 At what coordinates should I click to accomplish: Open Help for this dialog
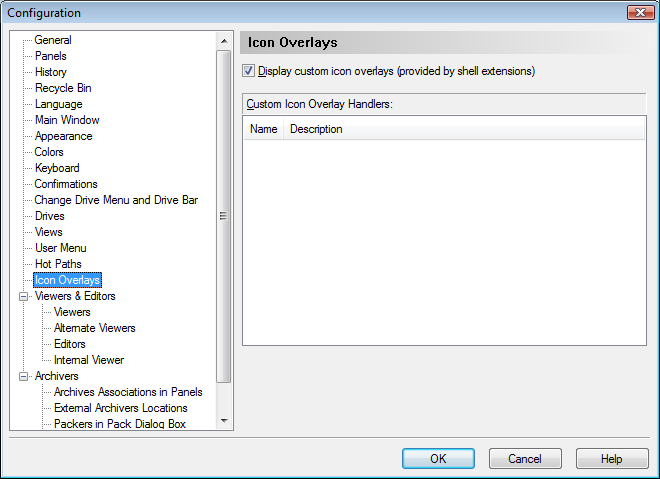point(612,458)
